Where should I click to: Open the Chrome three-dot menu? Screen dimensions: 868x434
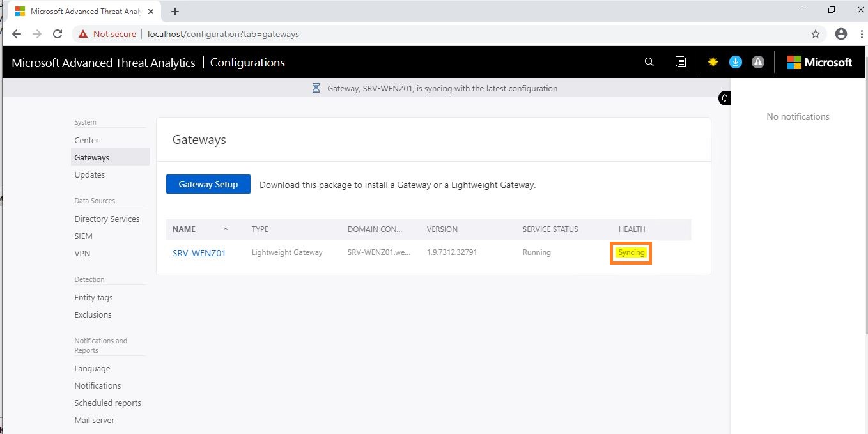click(x=862, y=34)
